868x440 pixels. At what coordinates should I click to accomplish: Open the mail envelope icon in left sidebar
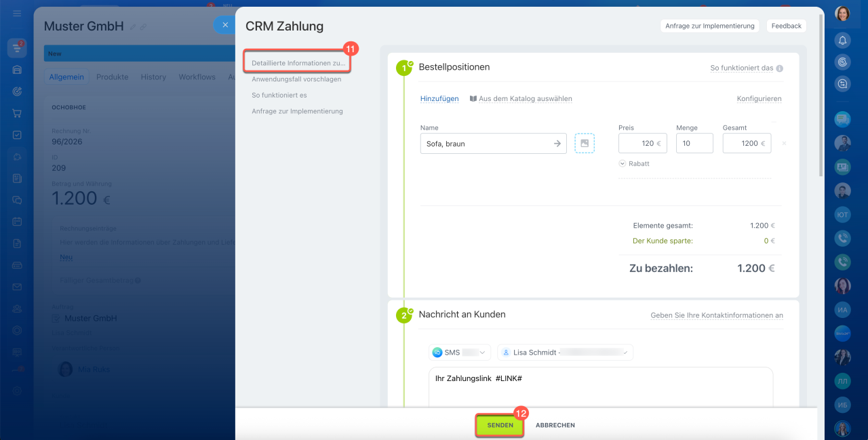pyautogui.click(x=17, y=287)
